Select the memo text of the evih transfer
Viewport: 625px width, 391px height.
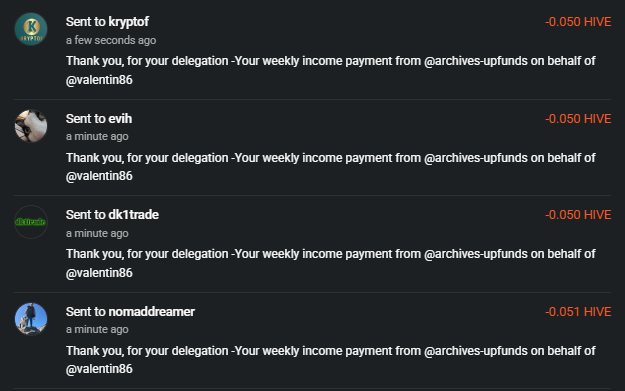point(330,167)
